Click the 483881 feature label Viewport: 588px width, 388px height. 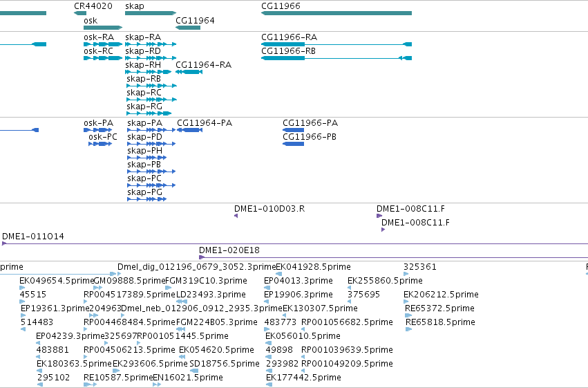point(53,351)
